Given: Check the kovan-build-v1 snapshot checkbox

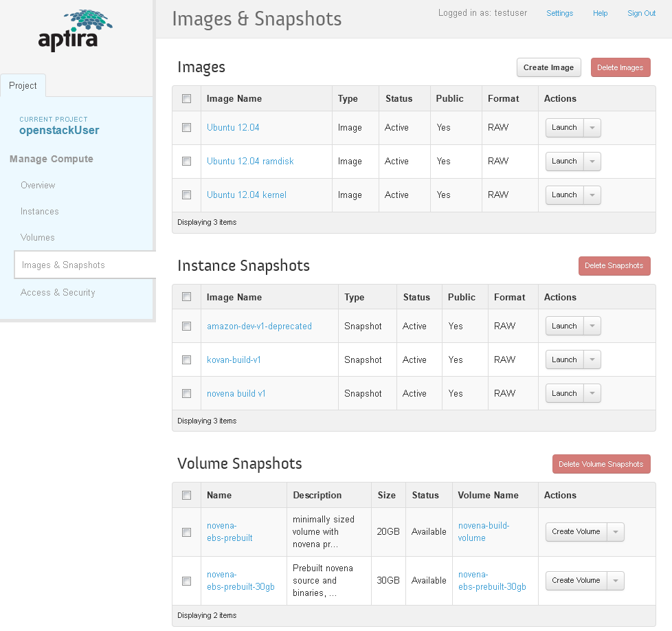Looking at the screenshot, I should (x=186, y=360).
